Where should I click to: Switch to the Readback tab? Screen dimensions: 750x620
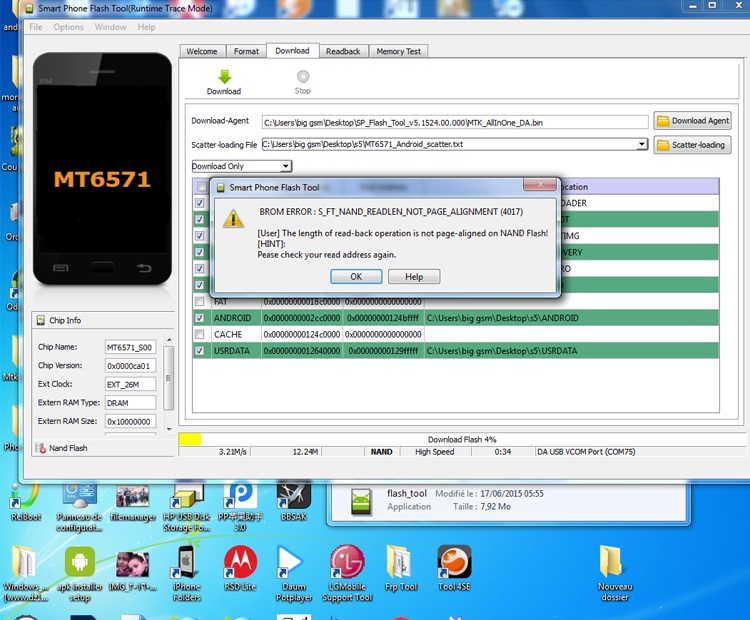pos(343,51)
